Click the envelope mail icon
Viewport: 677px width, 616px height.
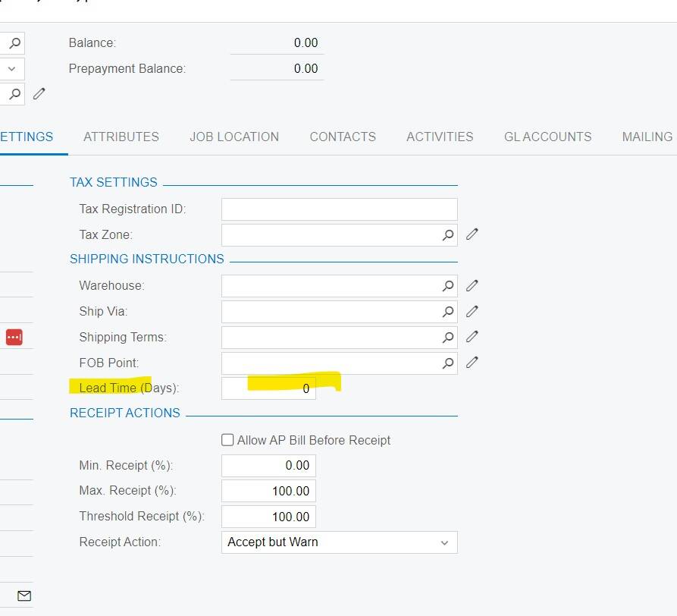[24, 596]
